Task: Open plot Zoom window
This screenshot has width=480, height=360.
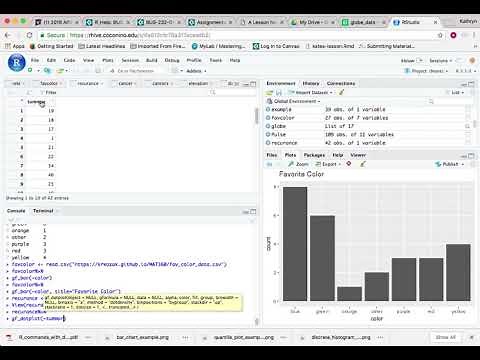Action: [x=298, y=164]
